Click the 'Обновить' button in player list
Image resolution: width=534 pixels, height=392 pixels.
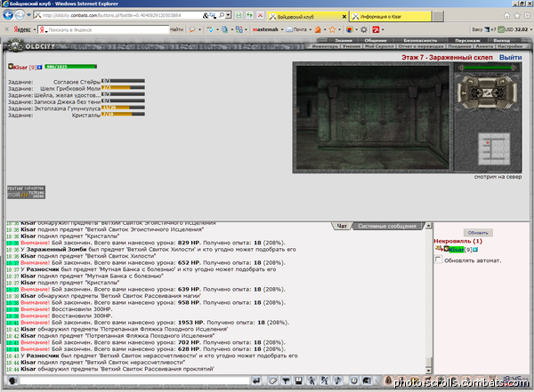(x=478, y=233)
